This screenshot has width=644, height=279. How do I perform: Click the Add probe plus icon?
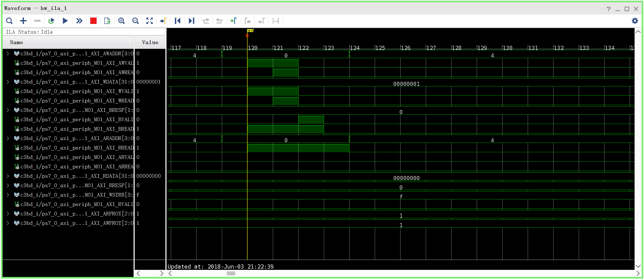23,21
